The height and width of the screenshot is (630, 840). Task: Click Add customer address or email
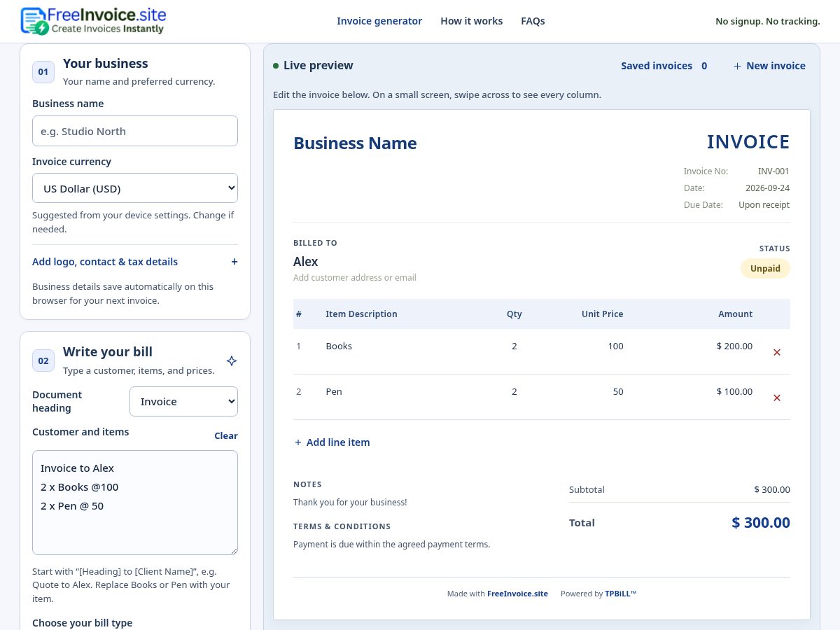point(355,278)
